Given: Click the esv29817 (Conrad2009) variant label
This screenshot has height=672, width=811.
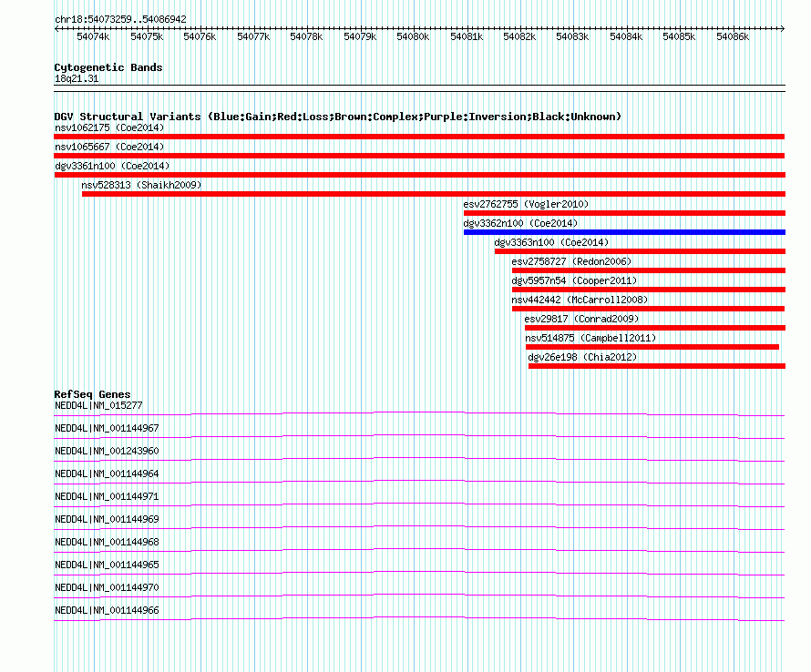Looking at the screenshot, I should point(582,319).
